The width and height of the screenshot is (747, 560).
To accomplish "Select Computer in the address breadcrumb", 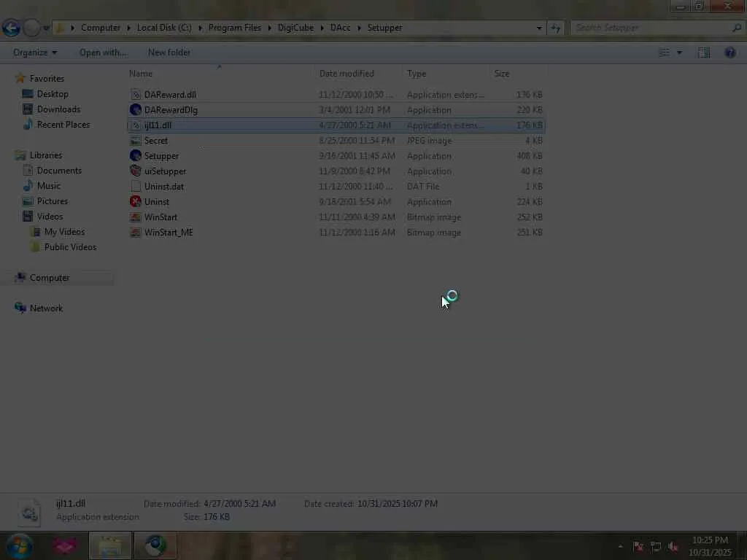I will click(101, 28).
